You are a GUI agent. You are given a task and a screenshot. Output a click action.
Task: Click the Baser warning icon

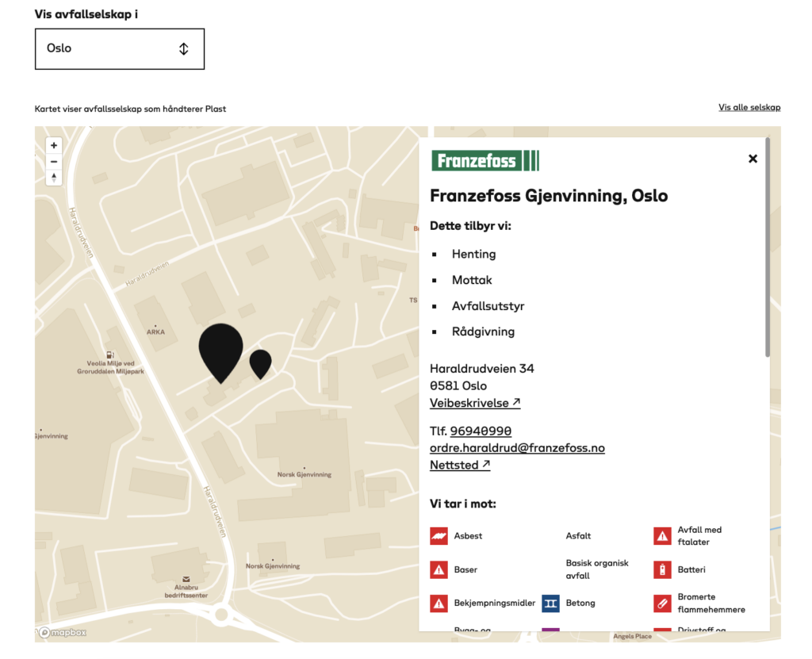pos(439,569)
